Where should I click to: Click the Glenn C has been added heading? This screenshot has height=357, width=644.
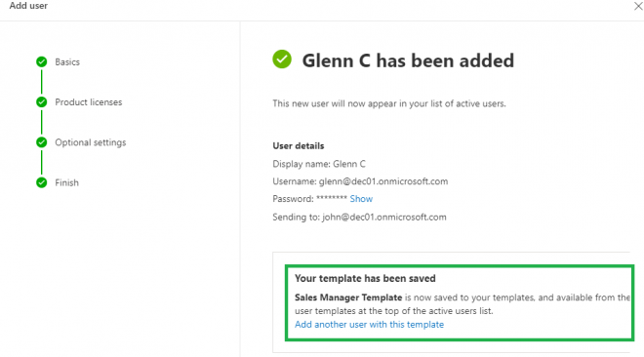(x=408, y=60)
